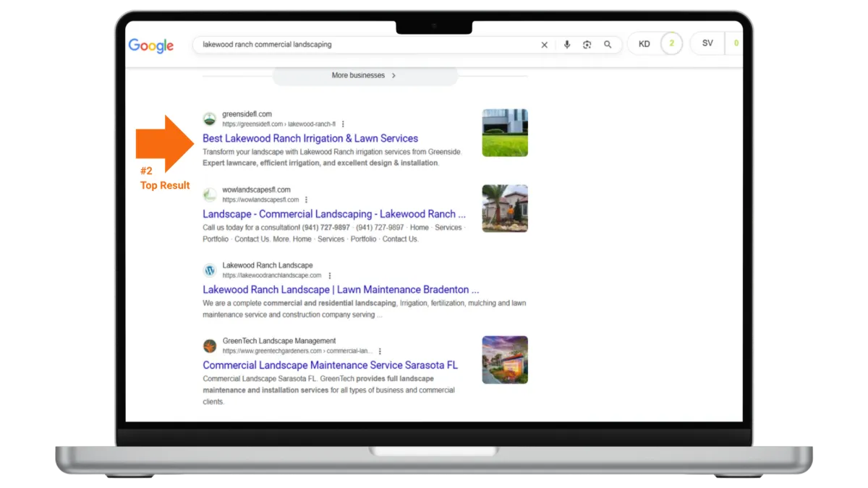868x488 pixels.
Task: Open Lakewood Ranch Landscape Lawn Maintenance Bradenton link
Action: point(341,290)
